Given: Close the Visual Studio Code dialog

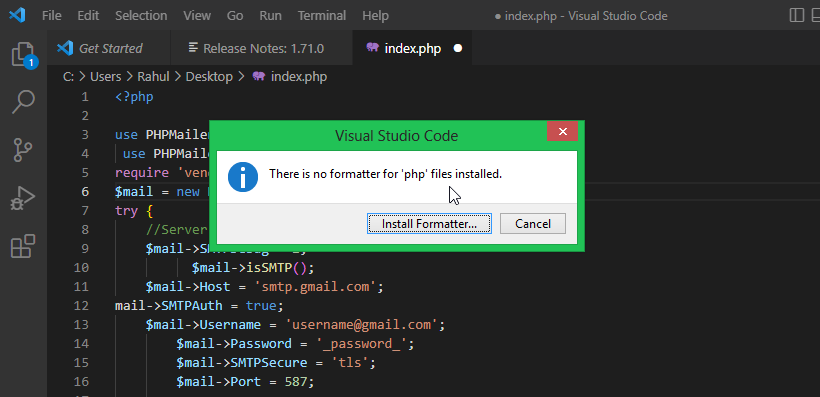Looking at the screenshot, I should tap(563, 132).
